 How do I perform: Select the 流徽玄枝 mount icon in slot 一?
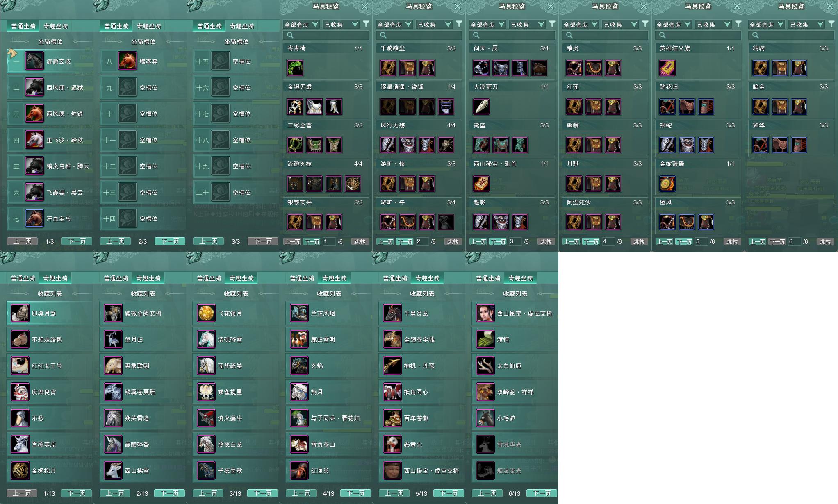(34, 61)
